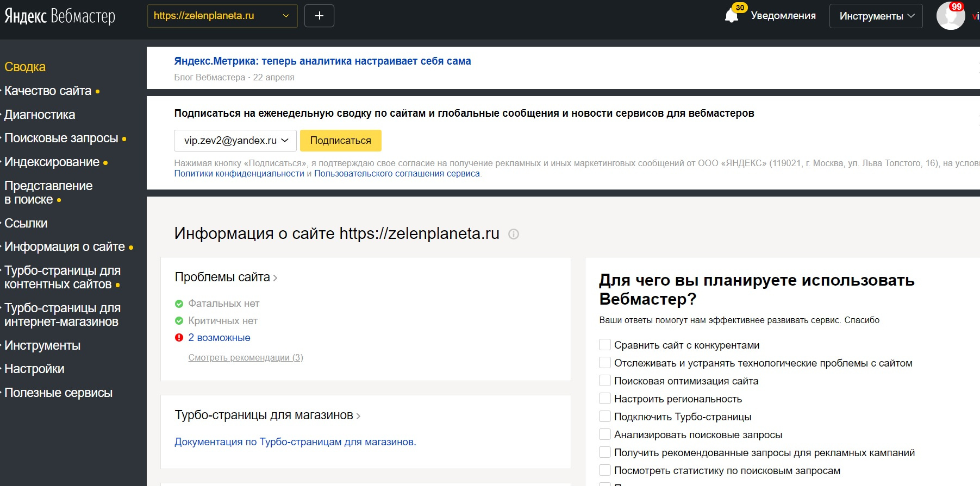Screen dimensions: 980x486
Task: Enable the Поисковая оптимизация сайта checkbox
Action: (x=604, y=381)
